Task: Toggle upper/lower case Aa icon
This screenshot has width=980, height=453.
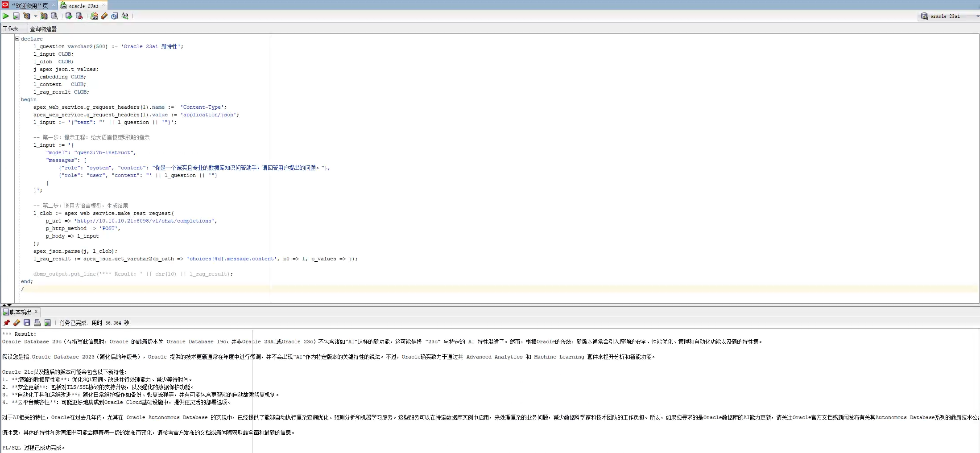Action: tap(125, 16)
